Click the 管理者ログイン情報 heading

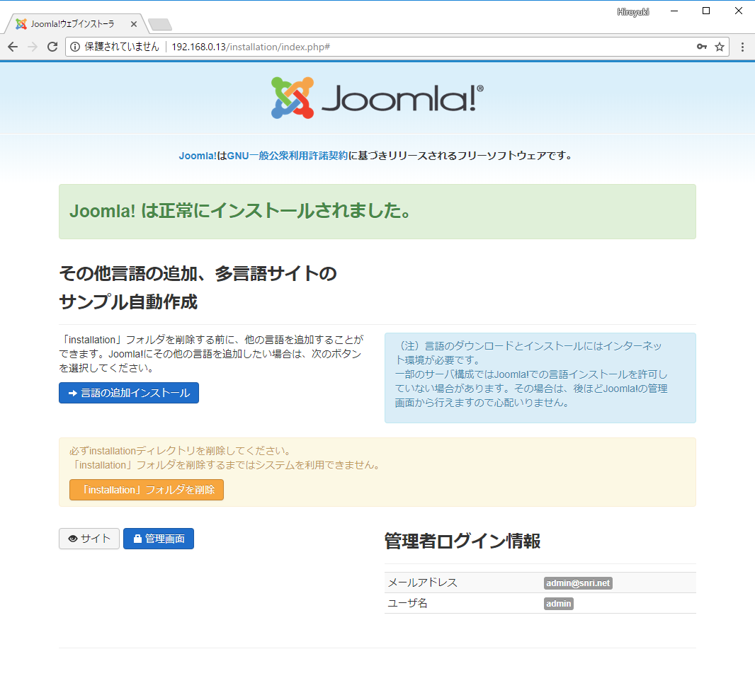(x=462, y=541)
